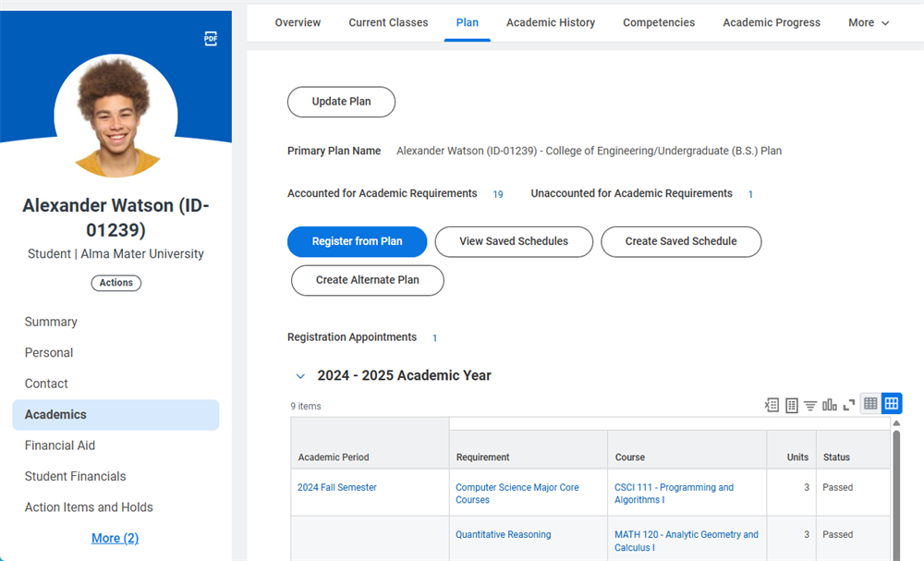This screenshot has width=924, height=561.
Task: Open the CSCI 111 course link
Action: [x=674, y=494]
